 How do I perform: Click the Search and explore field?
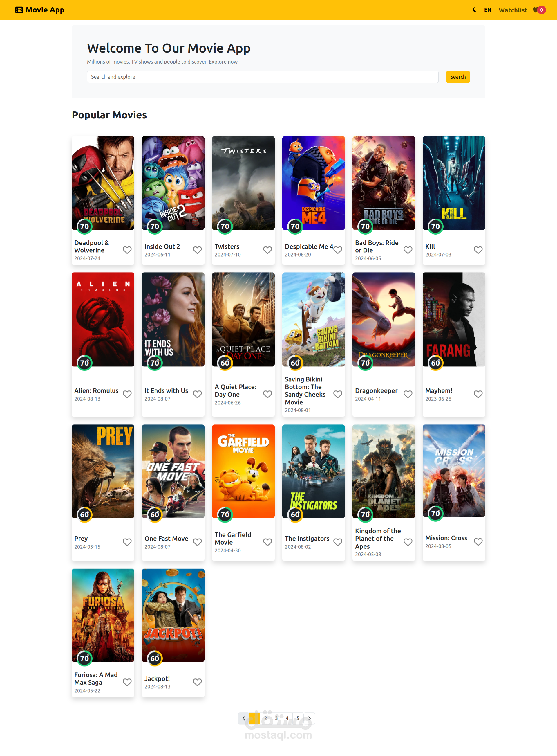click(263, 77)
